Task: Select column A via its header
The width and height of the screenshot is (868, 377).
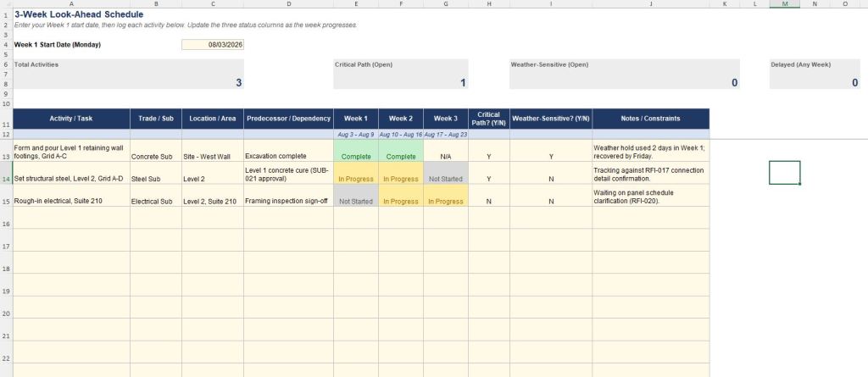Action: [x=71, y=4]
